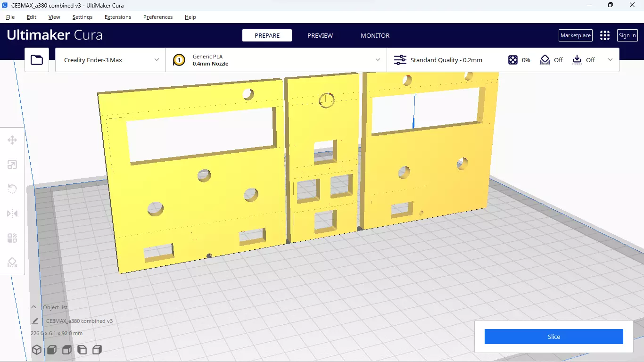Open the Creality Ender-3 Max printer dropdown
The image size is (644, 362).
coord(110,60)
